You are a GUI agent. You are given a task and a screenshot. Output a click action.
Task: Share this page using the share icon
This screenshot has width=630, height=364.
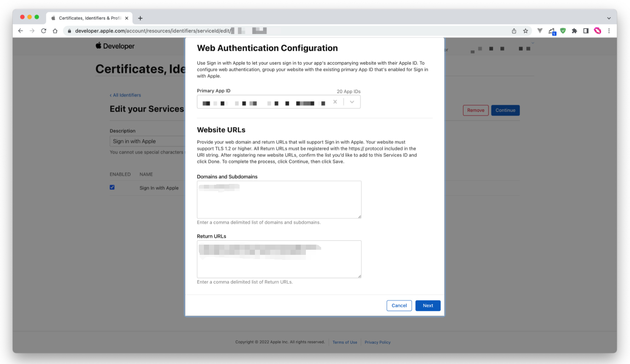(x=514, y=31)
